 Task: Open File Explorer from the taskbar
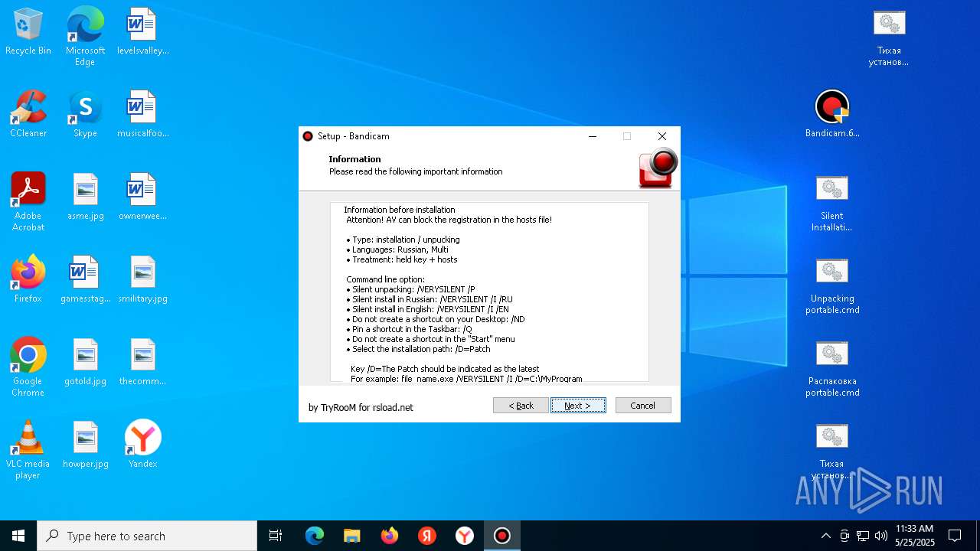pyautogui.click(x=352, y=536)
